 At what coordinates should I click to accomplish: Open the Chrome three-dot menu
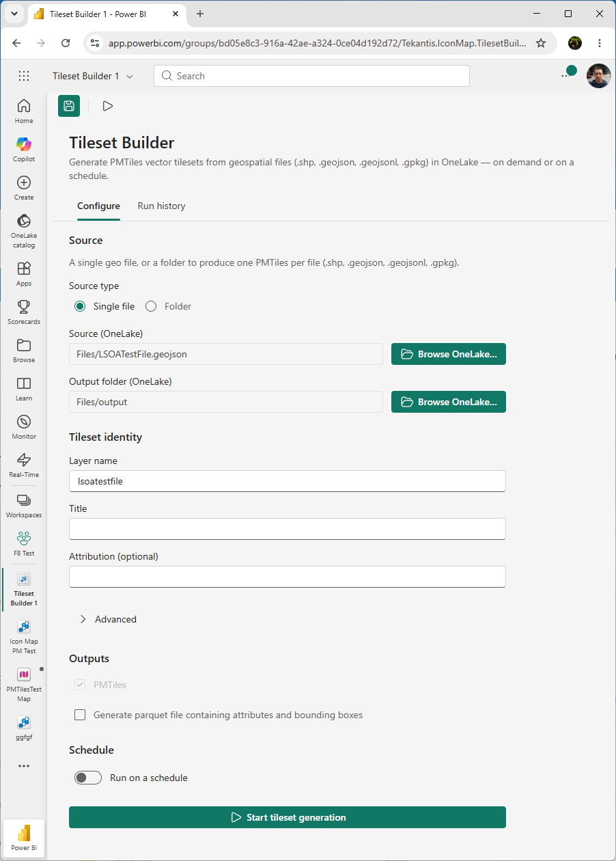(600, 43)
